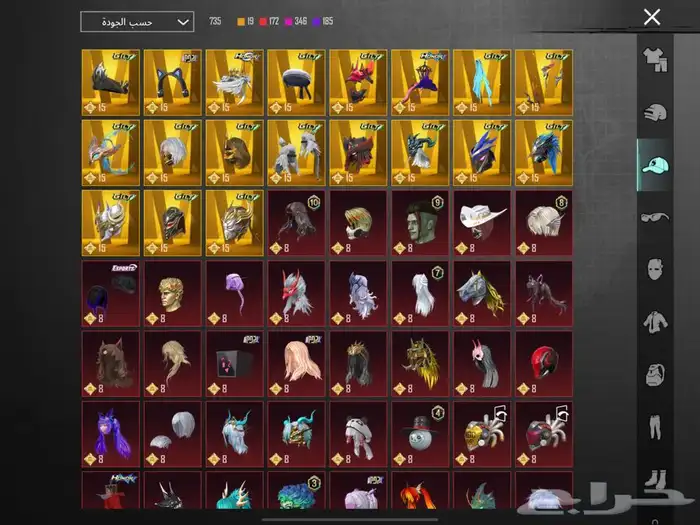Image resolution: width=700 pixels, height=525 pixels.
Task: Select the snowman top hat badged 4
Action: point(420,434)
